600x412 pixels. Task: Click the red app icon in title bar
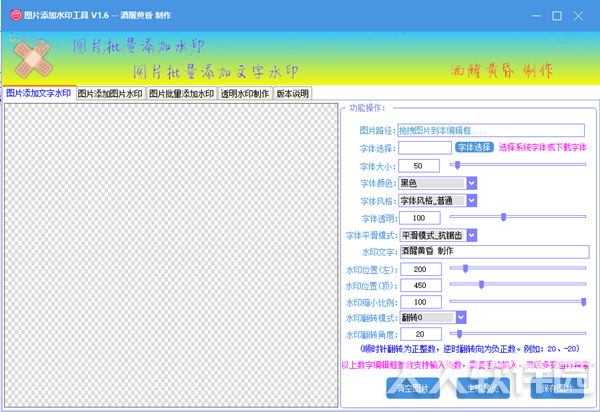pyautogui.click(x=16, y=15)
